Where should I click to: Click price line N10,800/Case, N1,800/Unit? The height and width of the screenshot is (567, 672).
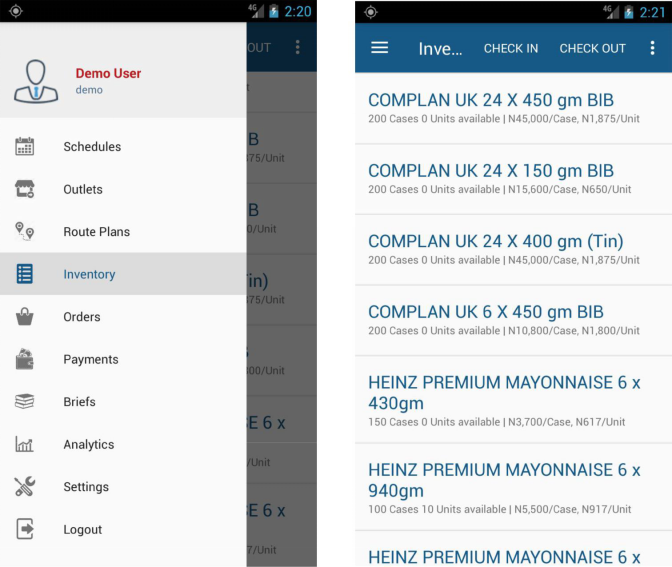click(574, 331)
